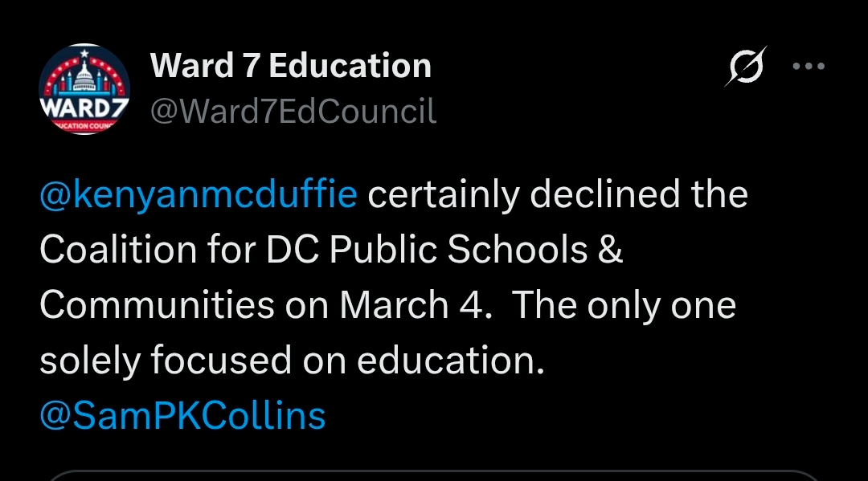The height and width of the screenshot is (481, 868).
Task: Select the word "Communities" in the post
Action: click(157, 306)
